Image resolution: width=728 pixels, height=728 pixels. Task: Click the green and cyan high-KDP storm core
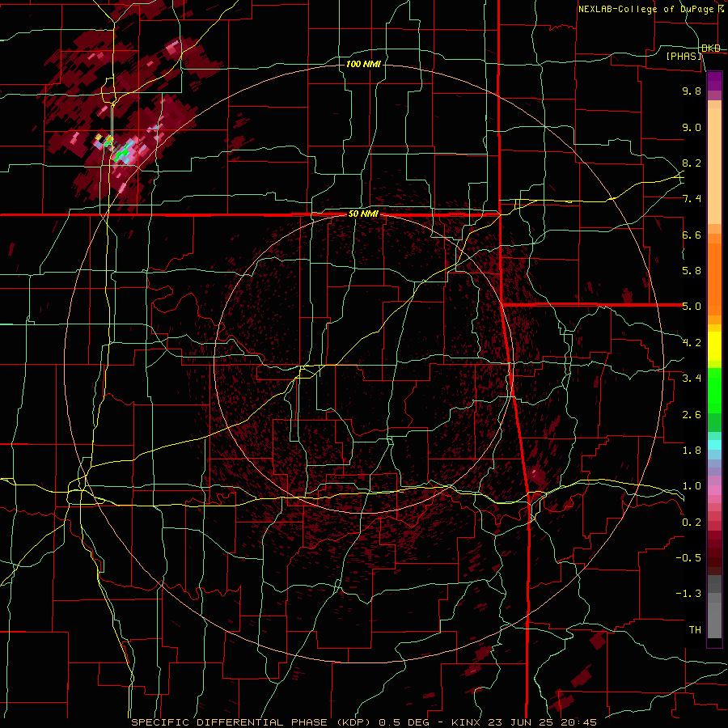tap(124, 153)
